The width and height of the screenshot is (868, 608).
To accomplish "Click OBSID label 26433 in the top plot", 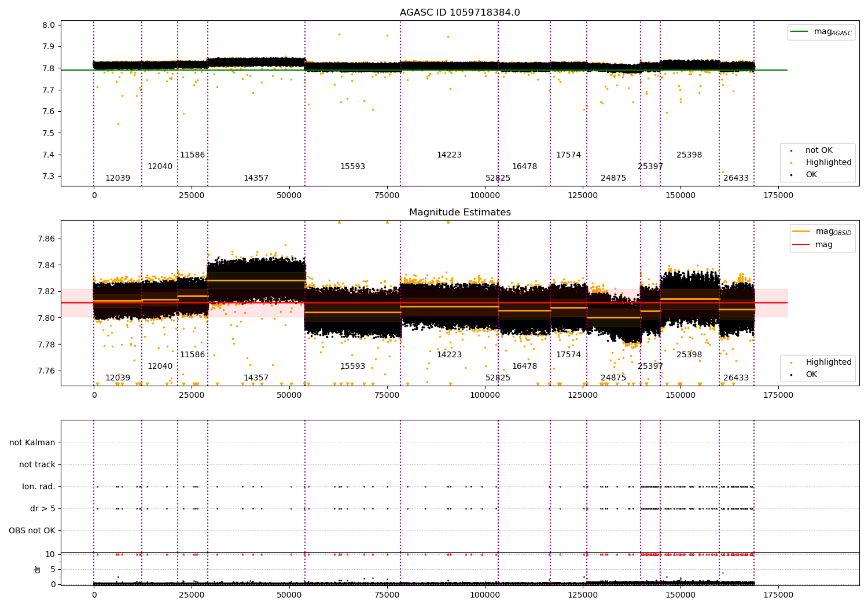I will click(736, 178).
